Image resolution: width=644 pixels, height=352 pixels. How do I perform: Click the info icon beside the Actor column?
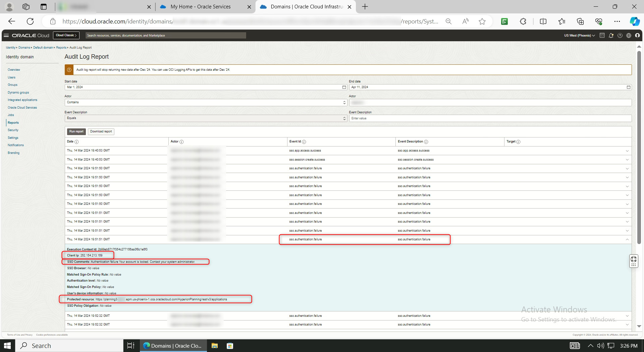tap(181, 141)
